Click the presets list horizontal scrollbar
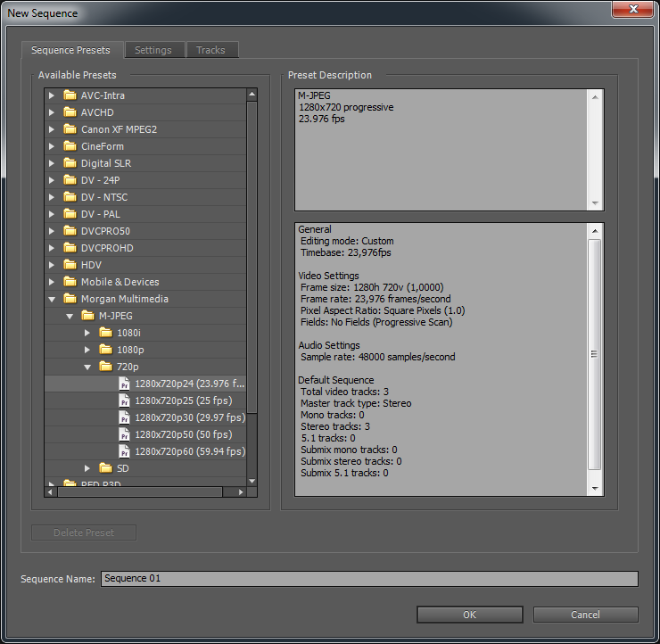 point(134,491)
